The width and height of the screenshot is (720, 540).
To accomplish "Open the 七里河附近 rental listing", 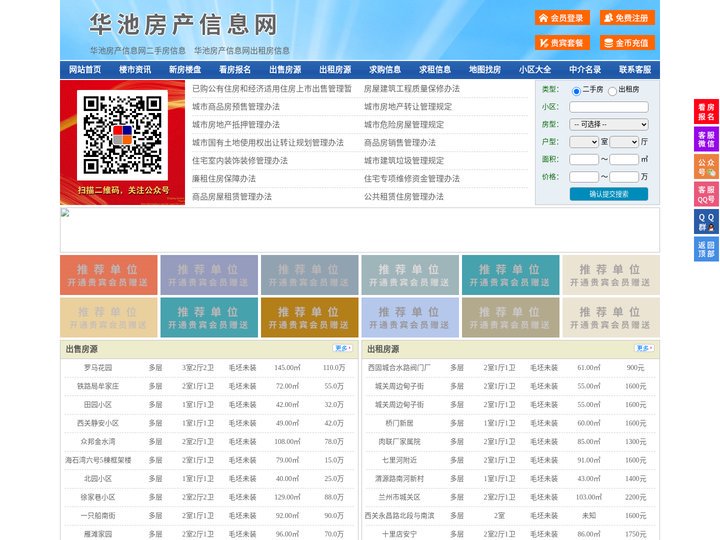I will pos(399,460).
